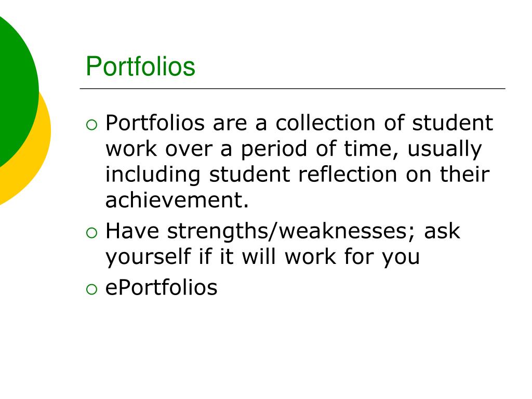Click the word Have in second bullet
Screen dimensions: 532x399
(x=132, y=231)
